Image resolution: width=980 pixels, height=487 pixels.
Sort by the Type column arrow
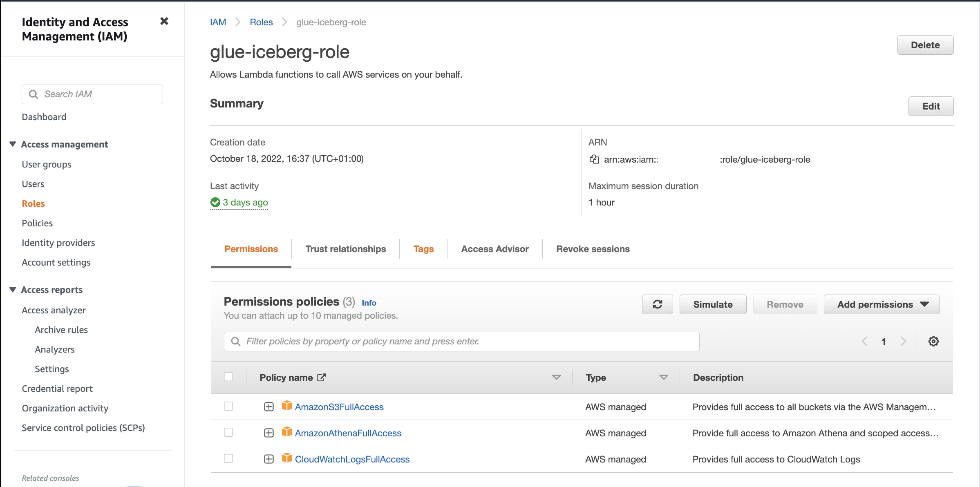tap(664, 378)
